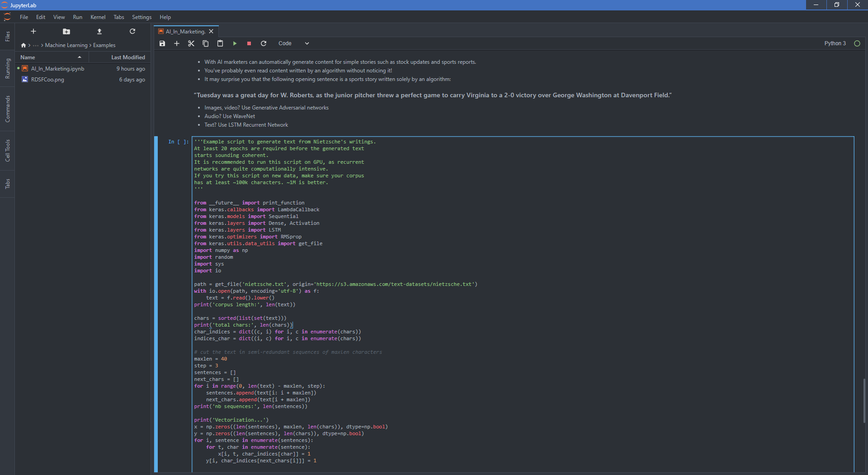The width and height of the screenshot is (868, 475).
Task: Click the 'Text? Use LSTM Recurrent Network' bullet
Action: pyautogui.click(x=246, y=125)
